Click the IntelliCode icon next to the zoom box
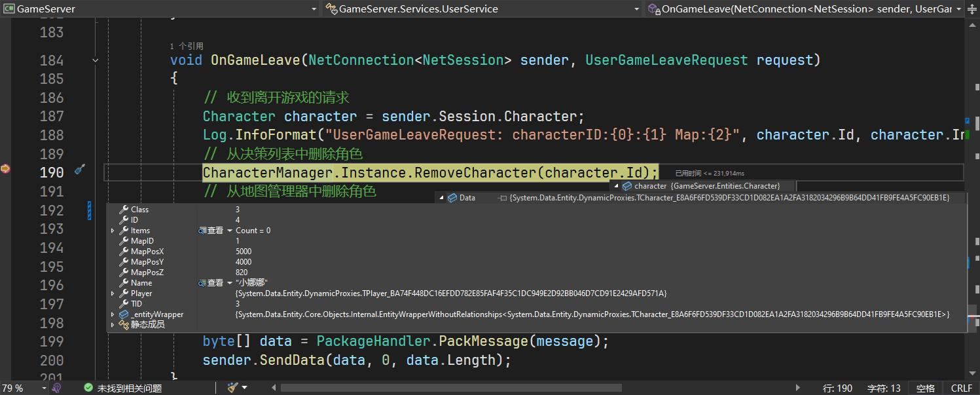The height and width of the screenshot is (395, 980). click(57, 388)
